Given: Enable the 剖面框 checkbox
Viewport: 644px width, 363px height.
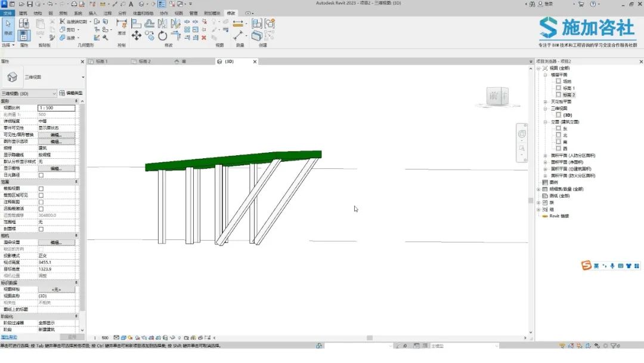Looking at the screenshot, I should click(41, 229).
